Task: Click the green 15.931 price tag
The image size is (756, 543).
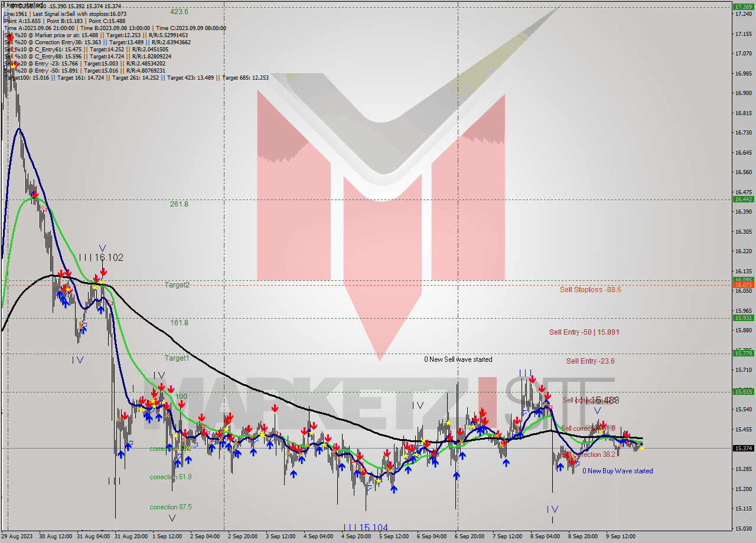Action: [744, 318]
